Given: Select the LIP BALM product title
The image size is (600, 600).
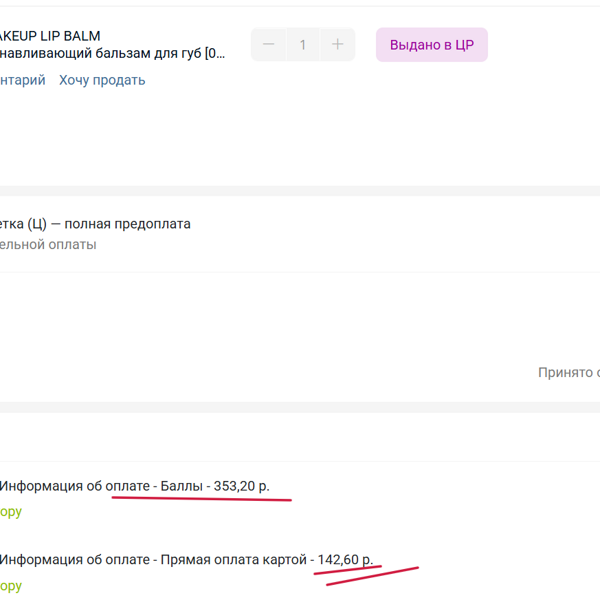Looking at the screenshot, I should 50,36.
